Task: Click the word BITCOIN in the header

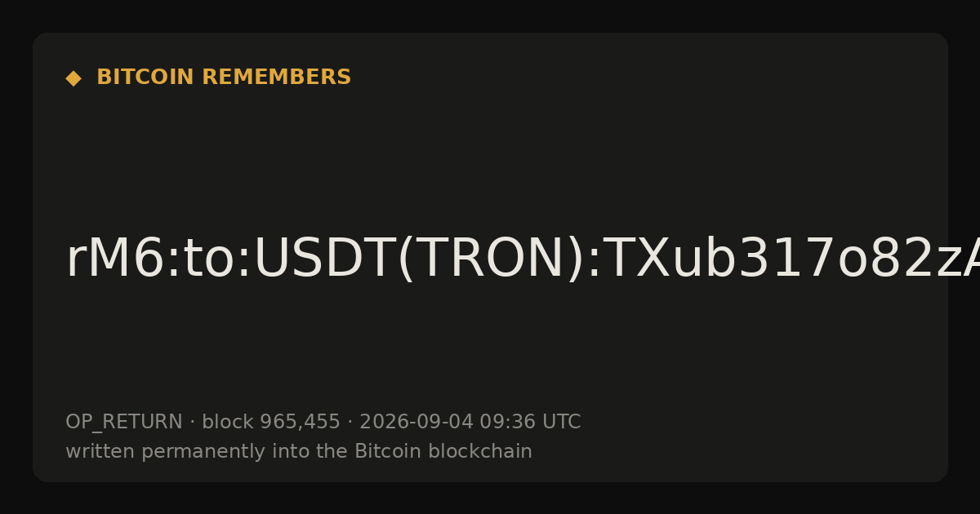Action: (x=145, y=78)
